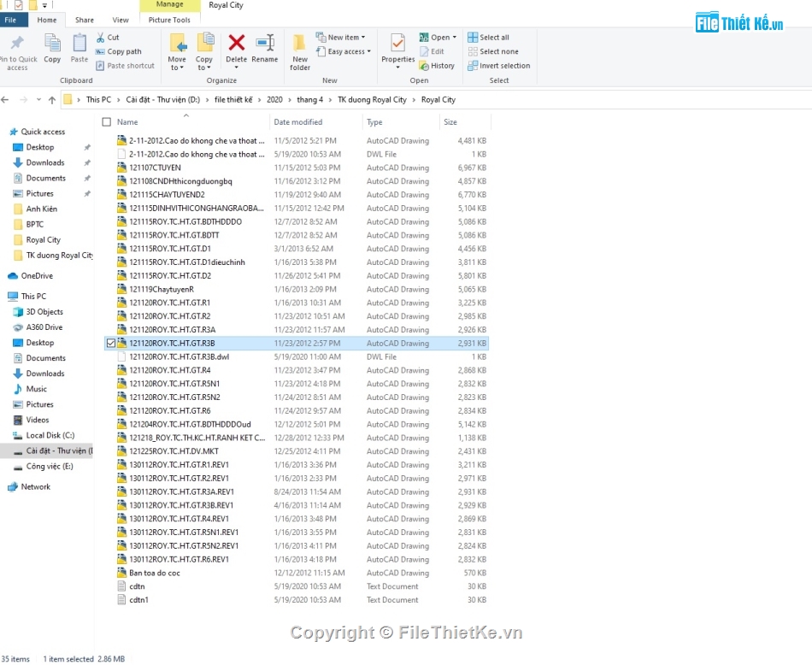Image resolution: width=812 pixels, height=665 pixels.
Task: Open Anh Kiên folder in sidebar
Action: point(42,209)
